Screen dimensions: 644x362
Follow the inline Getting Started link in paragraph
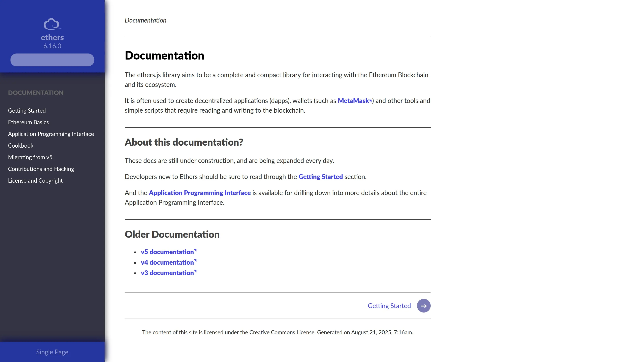(x=321, y=177)
